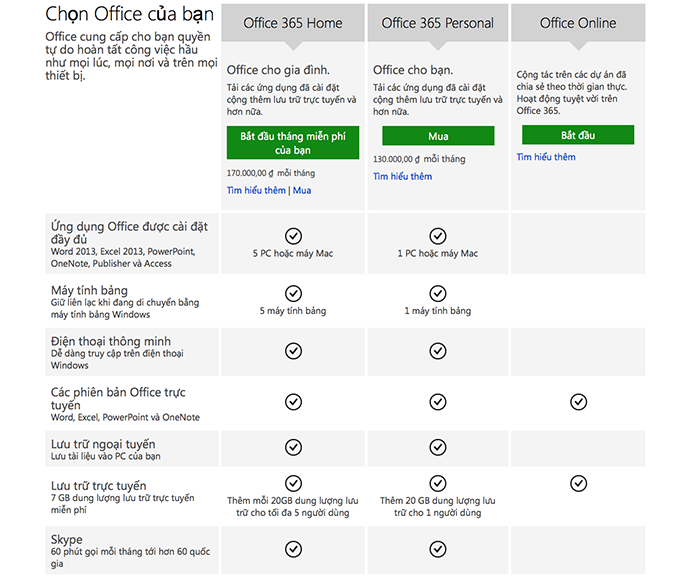Click the Máy tính bảng row title
Image resolution: width=700 pixels, height=577 pixels.
[89, 290]
